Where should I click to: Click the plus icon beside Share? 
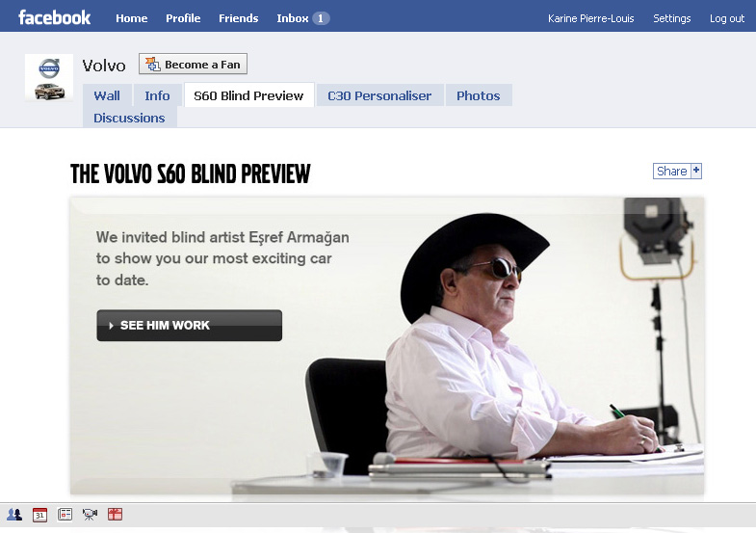tap(695, 171)
